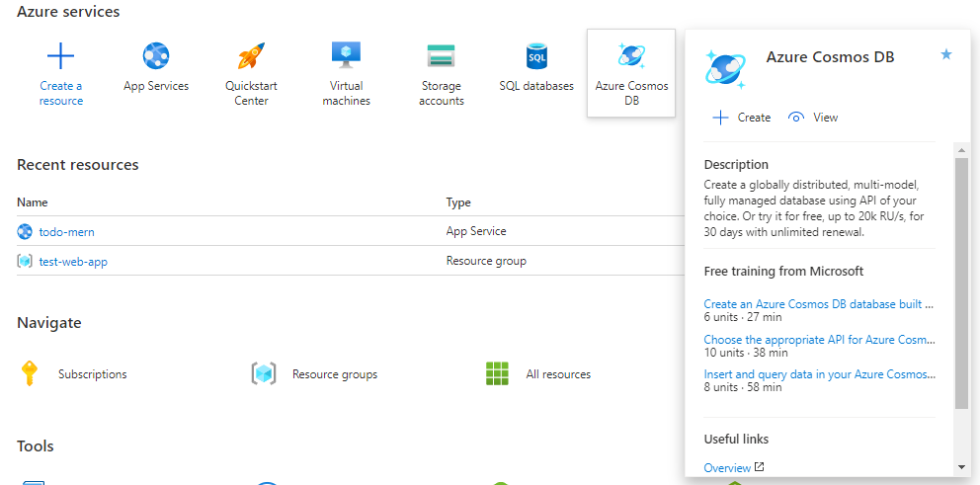
Task: Launch Quickstart Center rocket icon
Action: click(251, 55)
